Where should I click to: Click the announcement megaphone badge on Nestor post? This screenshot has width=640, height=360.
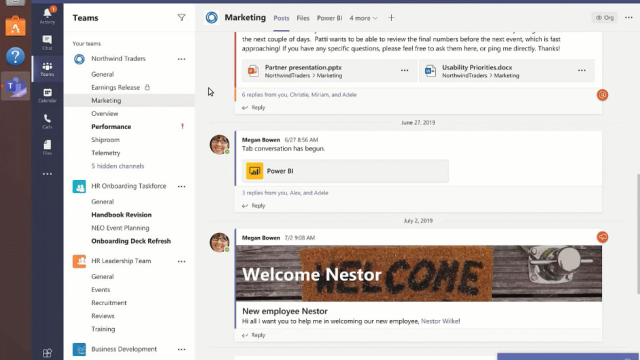(x=602, y=237)
